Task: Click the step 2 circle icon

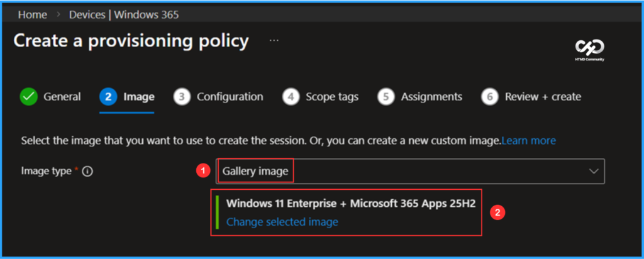Action: pyautogui.click(x=108, y=97)
